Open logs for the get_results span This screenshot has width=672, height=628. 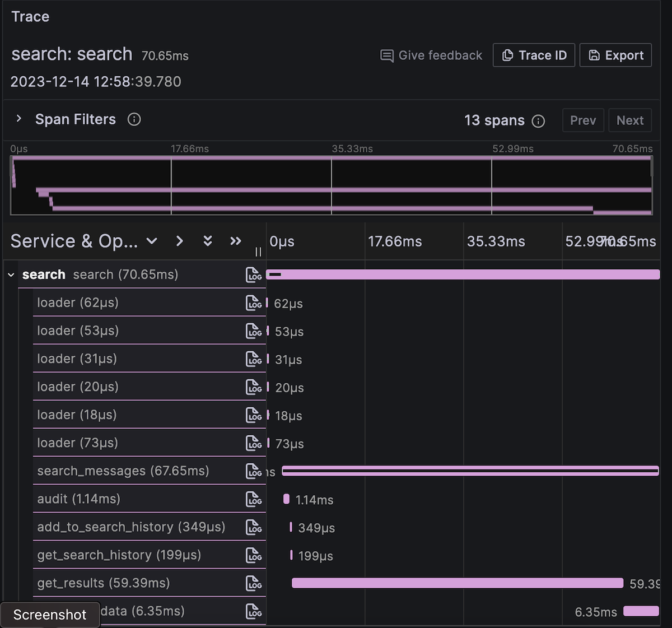(254, 583)
